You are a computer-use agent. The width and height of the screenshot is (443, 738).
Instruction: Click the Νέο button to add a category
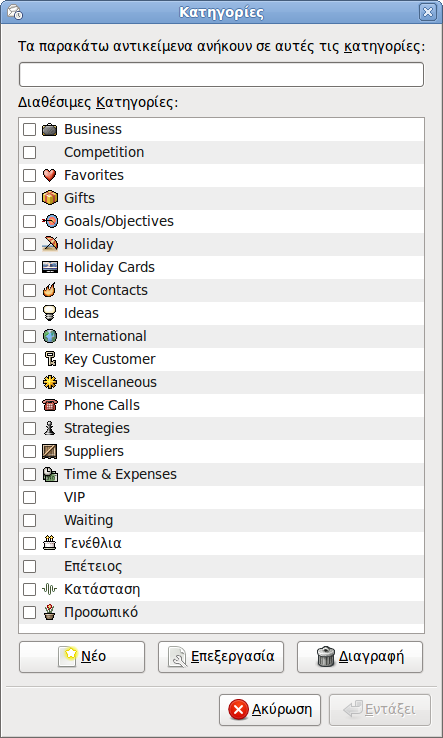[x=82, y=657]
